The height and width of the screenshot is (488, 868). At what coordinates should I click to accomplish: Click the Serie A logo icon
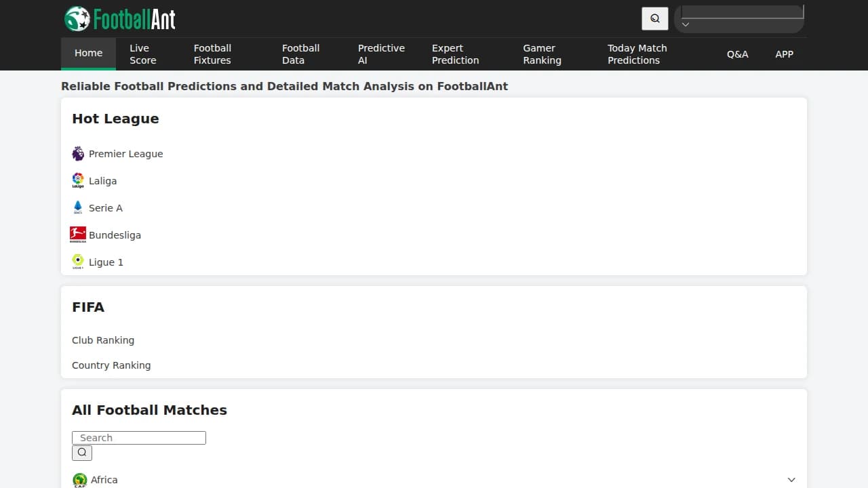coord(78,208)
